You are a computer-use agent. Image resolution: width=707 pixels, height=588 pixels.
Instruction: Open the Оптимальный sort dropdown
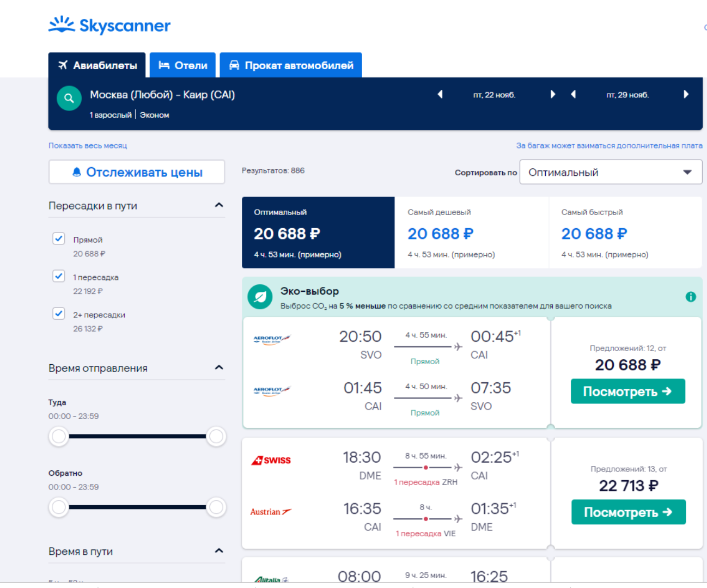pyautogui.click(x=611, y=172)
